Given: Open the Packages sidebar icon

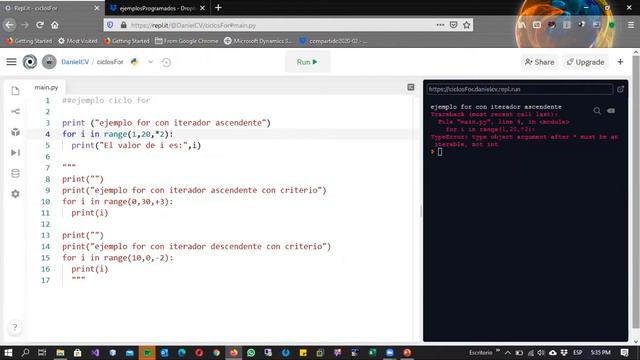Looking at the screenshot, I should (16, 132).
